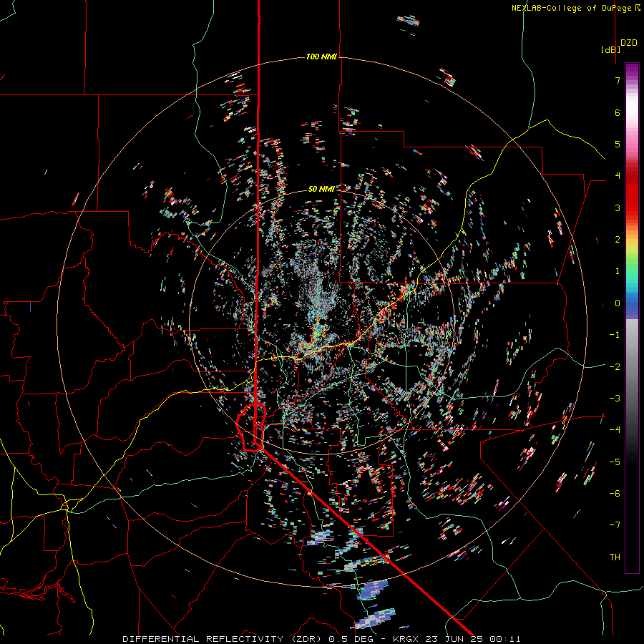Viewport: 644px width, 644px height.
Task: Click the "100 NMI" range ring label
Action: (x=321, y=57)
